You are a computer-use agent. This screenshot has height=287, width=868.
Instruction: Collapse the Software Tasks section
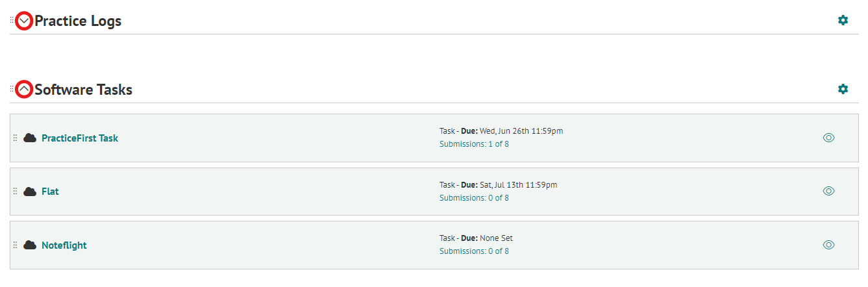(24, 90)
